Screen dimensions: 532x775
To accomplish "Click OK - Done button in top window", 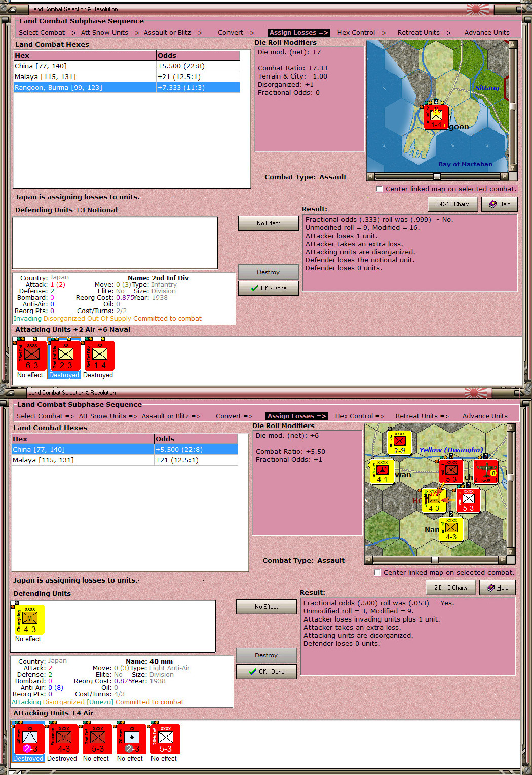I will tap(268, 288).
